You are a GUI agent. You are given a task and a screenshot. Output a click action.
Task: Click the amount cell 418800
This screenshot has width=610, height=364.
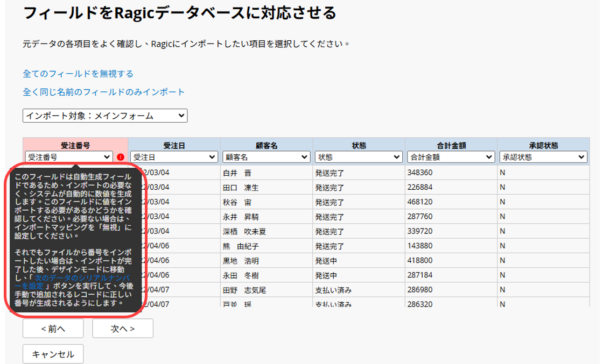click(451, 261)
